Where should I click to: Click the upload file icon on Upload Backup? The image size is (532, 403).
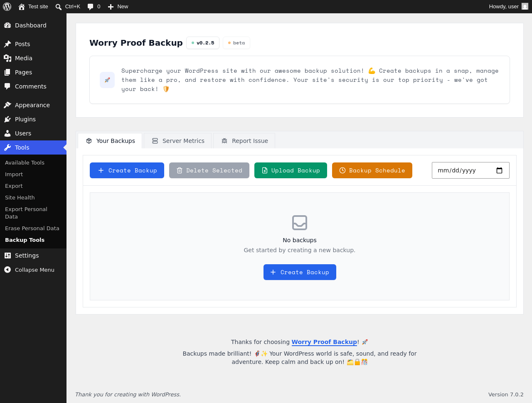click(x=265, y=170)
